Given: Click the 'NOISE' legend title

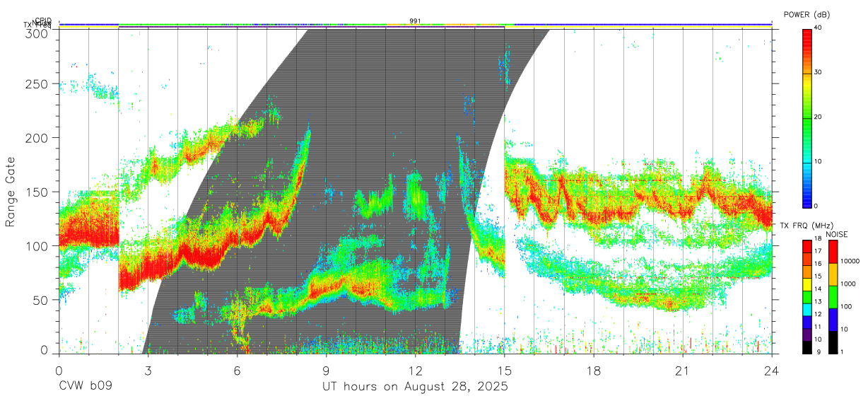Looking at the screenshot, I should 838,233.
